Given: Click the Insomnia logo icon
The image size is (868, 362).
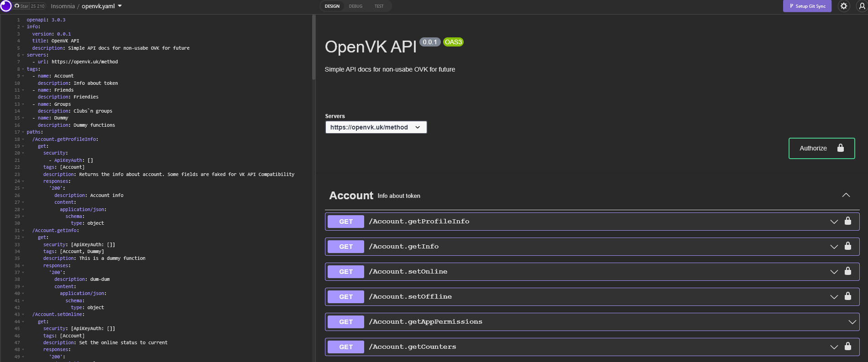Looking at the screenshot, I should (x=6, y=6).
